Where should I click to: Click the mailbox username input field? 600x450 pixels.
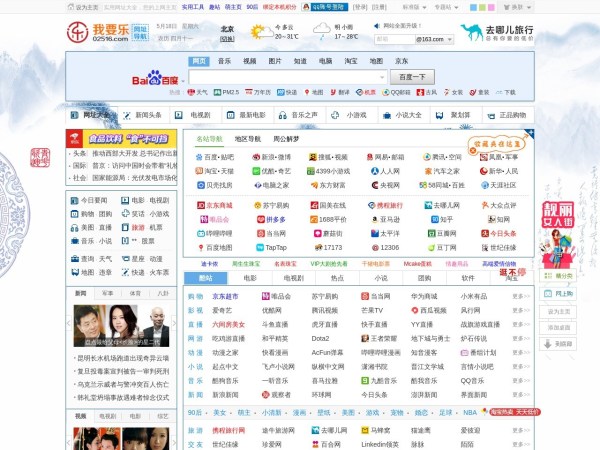coord(395,39)
